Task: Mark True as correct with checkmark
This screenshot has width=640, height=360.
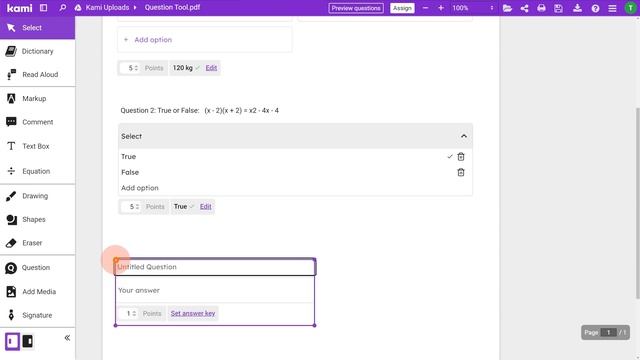Action: (450, 156)
